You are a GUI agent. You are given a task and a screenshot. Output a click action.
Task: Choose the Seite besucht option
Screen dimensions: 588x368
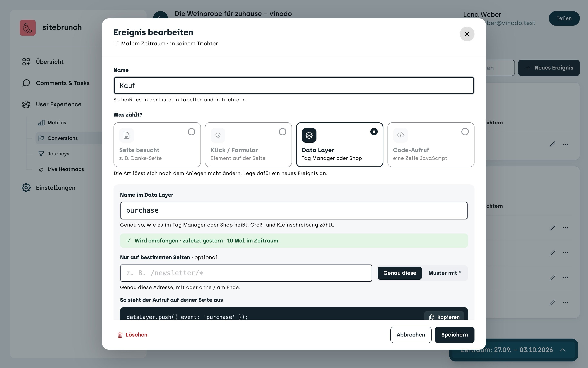tap(157, 145)
